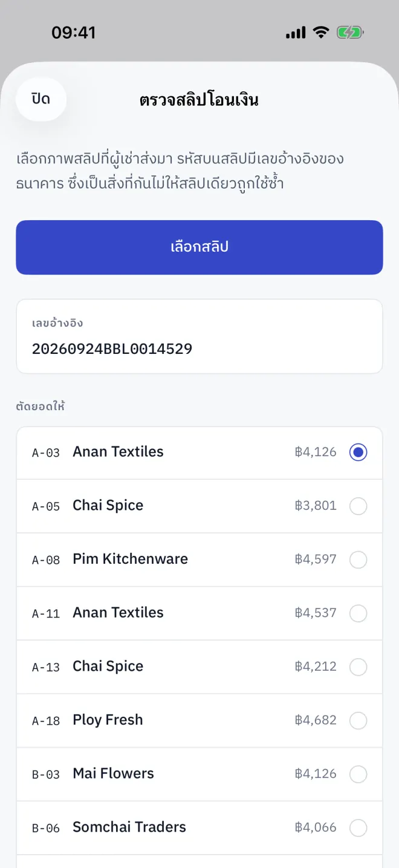Select radio for A-08 Pim Kitchenware
399x868 pixels.
[x=358, y=560]
